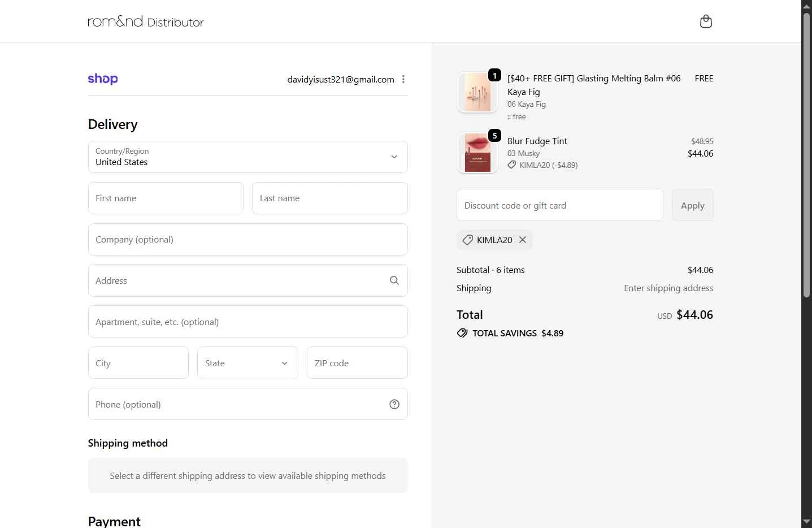Click the City field
The height and width of the screenshot is (528, 812).
[138, 363]
